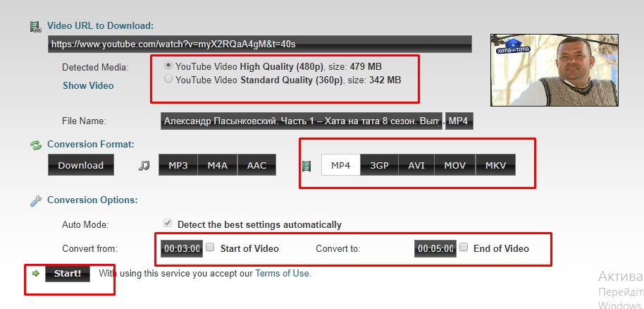Choose MP3 audio format
644x309 pixels.
178,166
